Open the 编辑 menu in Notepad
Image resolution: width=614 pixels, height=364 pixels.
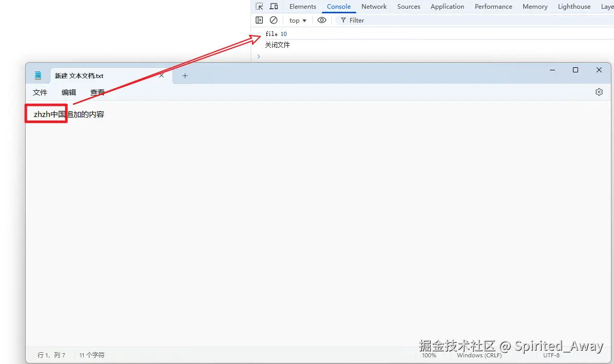click(x=69, y=92)
